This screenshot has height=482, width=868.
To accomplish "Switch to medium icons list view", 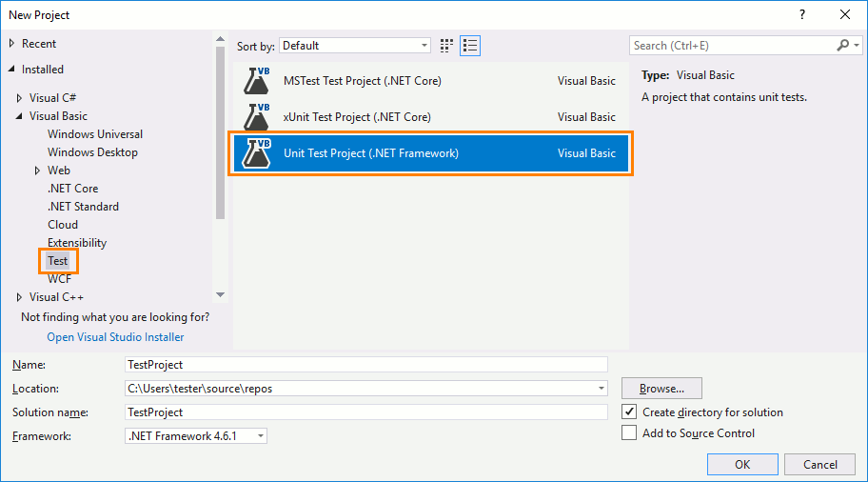I will coord(470,46).
